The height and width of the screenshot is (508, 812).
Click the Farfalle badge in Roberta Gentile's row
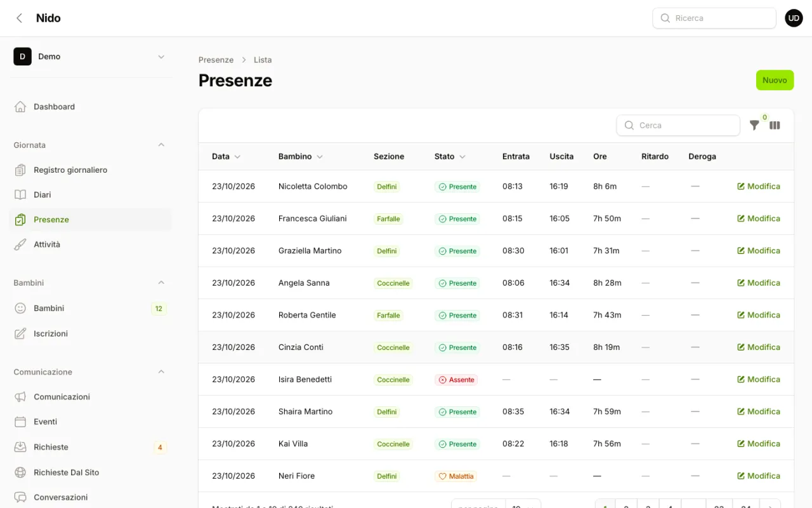(388, 316)
